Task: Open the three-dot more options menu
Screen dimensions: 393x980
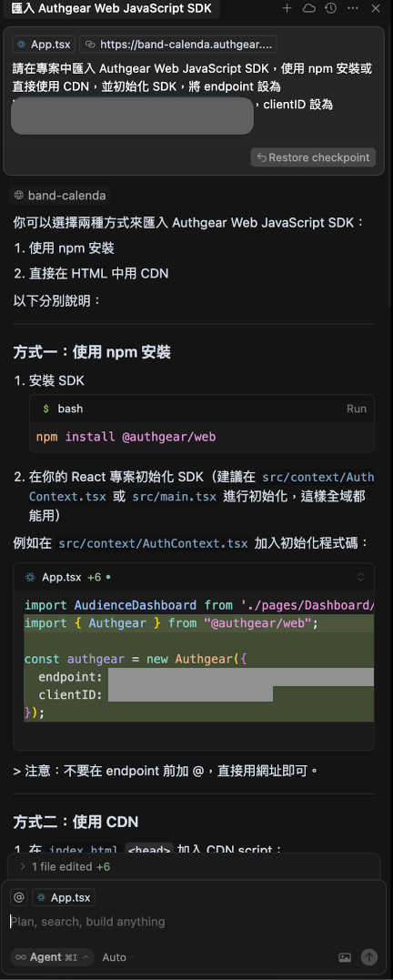Action: (x=353, y=9)
